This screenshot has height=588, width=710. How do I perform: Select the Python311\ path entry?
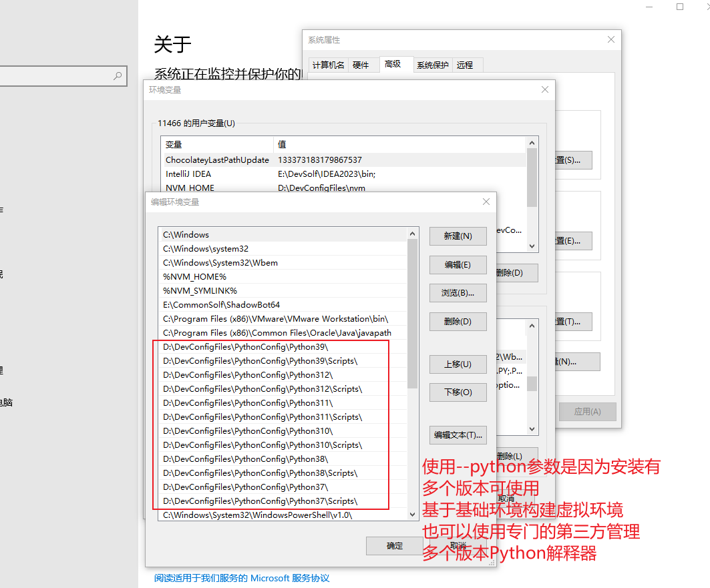pos(283,403)
